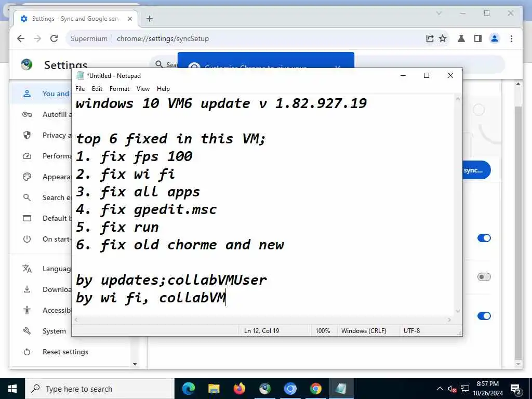Turn off the bottom blue toggle

click(484, 316)
